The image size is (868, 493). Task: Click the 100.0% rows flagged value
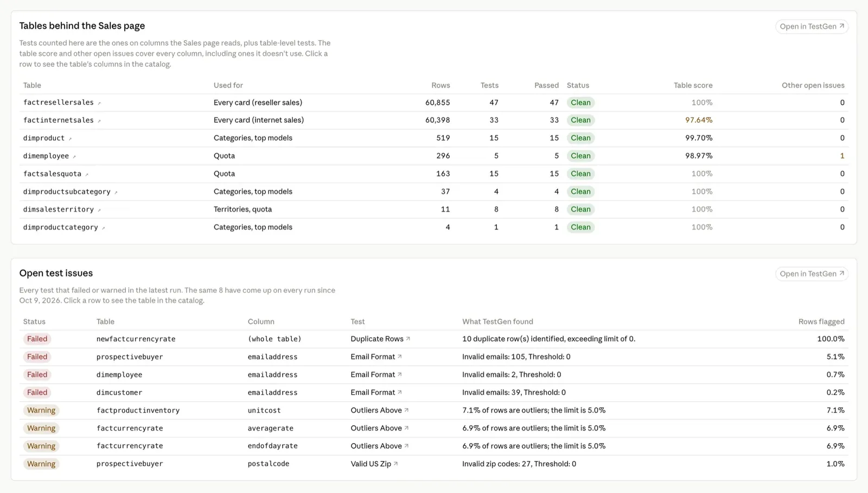(x=831, y=339)
